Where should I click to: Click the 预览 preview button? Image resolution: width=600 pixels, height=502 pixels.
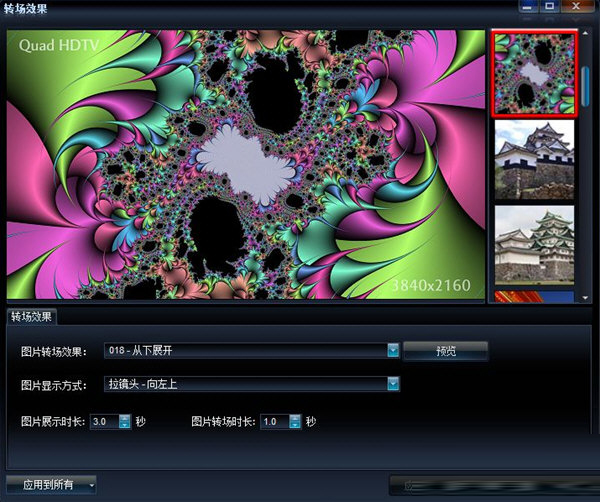point(446,351)
